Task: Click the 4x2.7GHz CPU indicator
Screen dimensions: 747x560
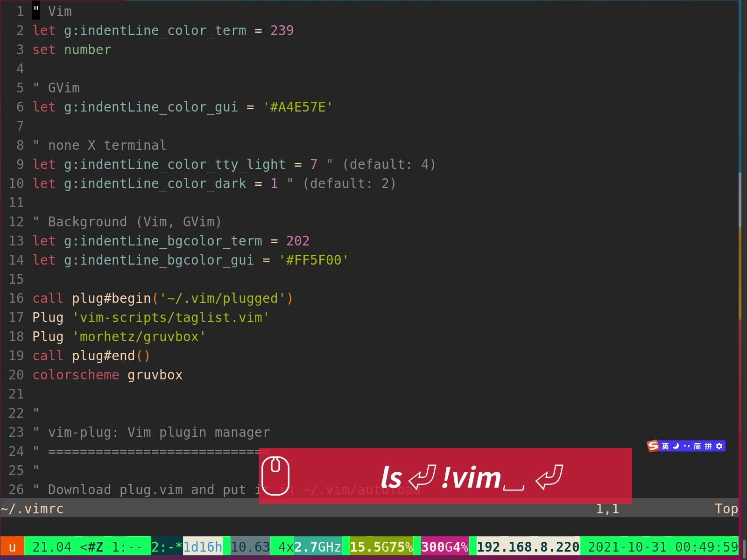Action: (310, 547)
